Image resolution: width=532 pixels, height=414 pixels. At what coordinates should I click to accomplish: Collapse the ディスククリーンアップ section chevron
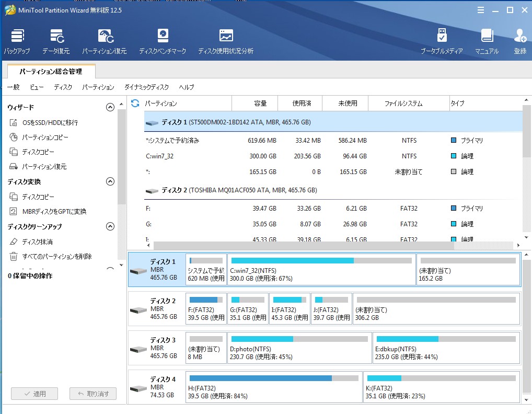click(110, 226)
